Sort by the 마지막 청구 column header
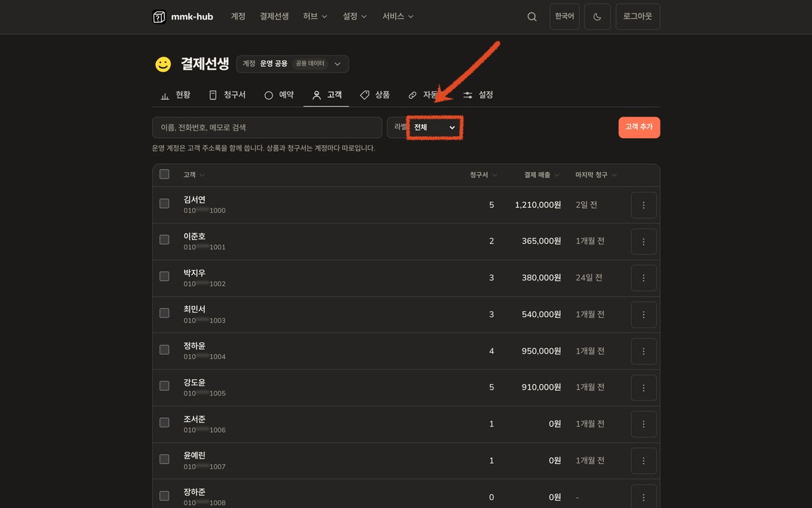Viewport: 812px width, 508px height. coord(595,175)
